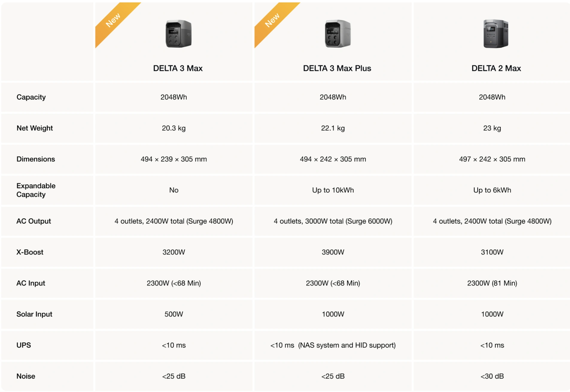Select the UPS row label
This screenshot has width=570, height=392.
pos(24,345)
